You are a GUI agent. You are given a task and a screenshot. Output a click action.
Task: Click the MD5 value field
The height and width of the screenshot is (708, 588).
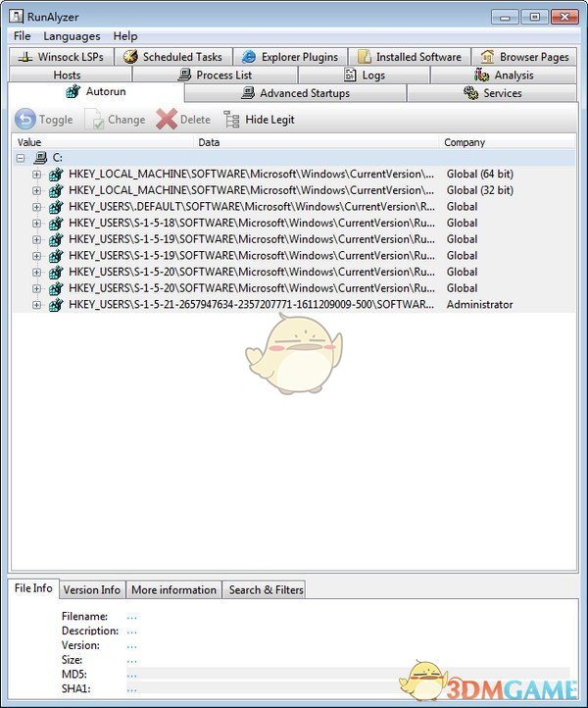[x=348, y=675]
